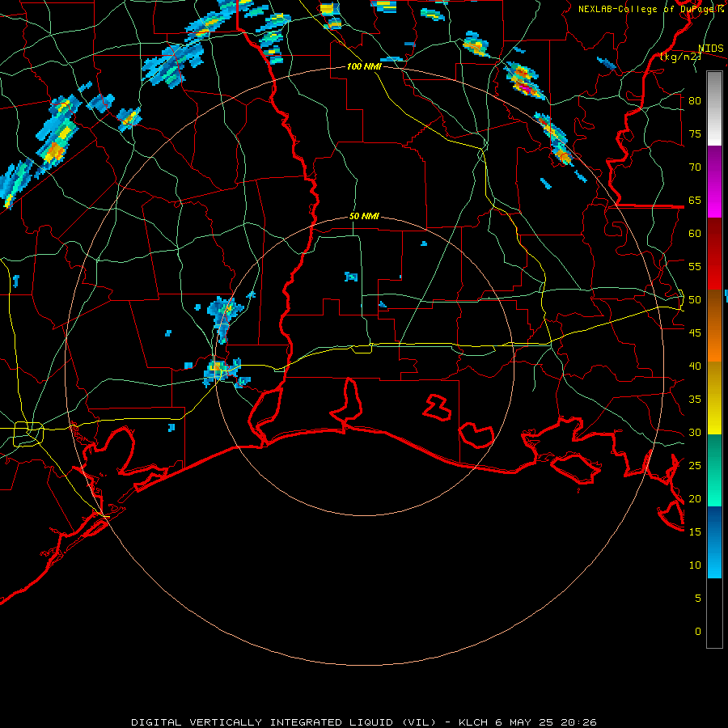Click scale value "35"

[695, 400]
